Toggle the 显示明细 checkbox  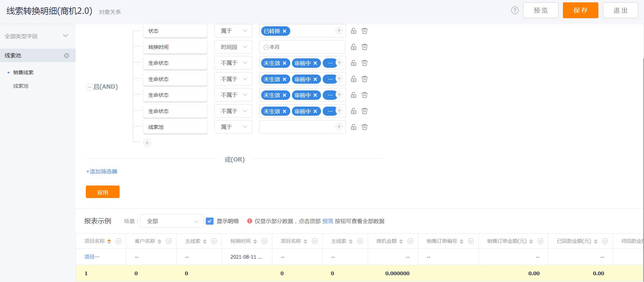[209, 221]
